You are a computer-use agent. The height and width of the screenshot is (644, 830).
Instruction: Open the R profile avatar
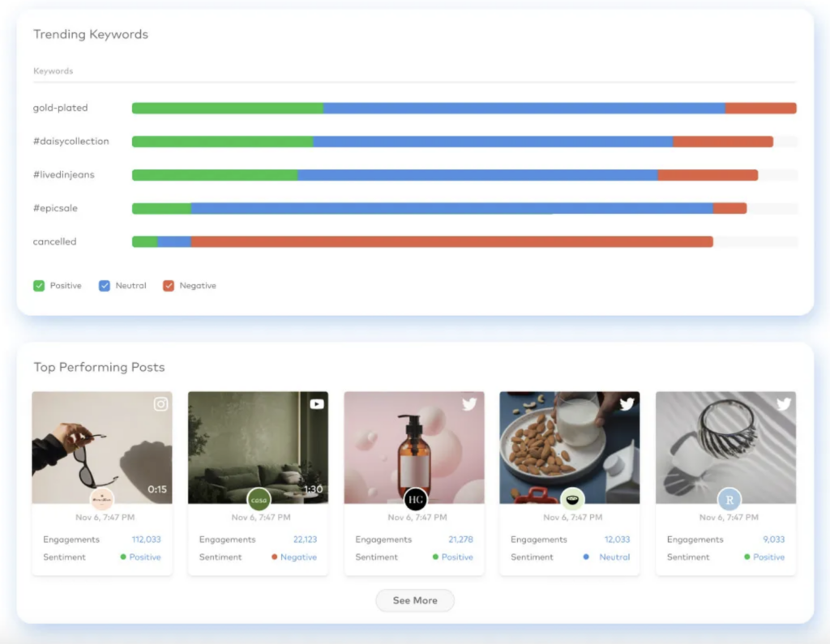[729, 500]
